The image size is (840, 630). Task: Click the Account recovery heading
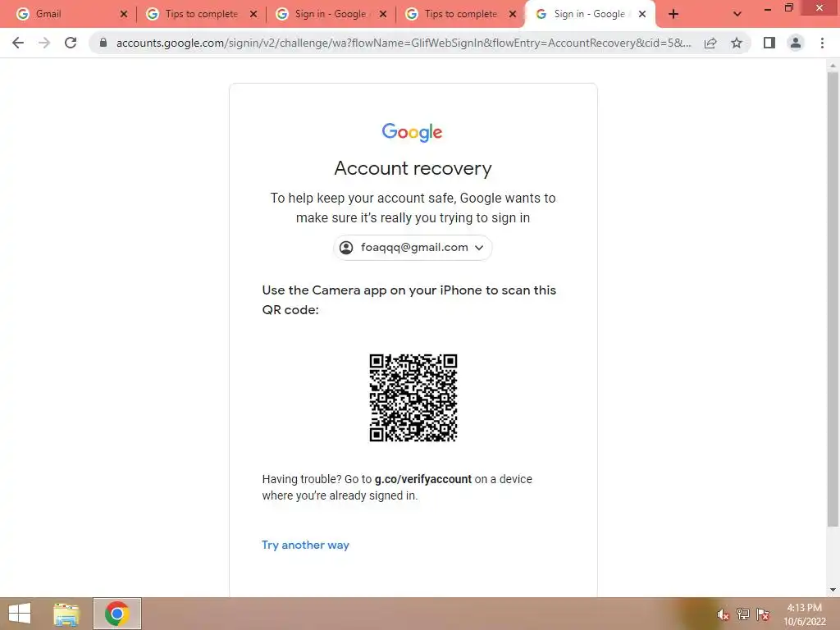click(x=413, y=168)
